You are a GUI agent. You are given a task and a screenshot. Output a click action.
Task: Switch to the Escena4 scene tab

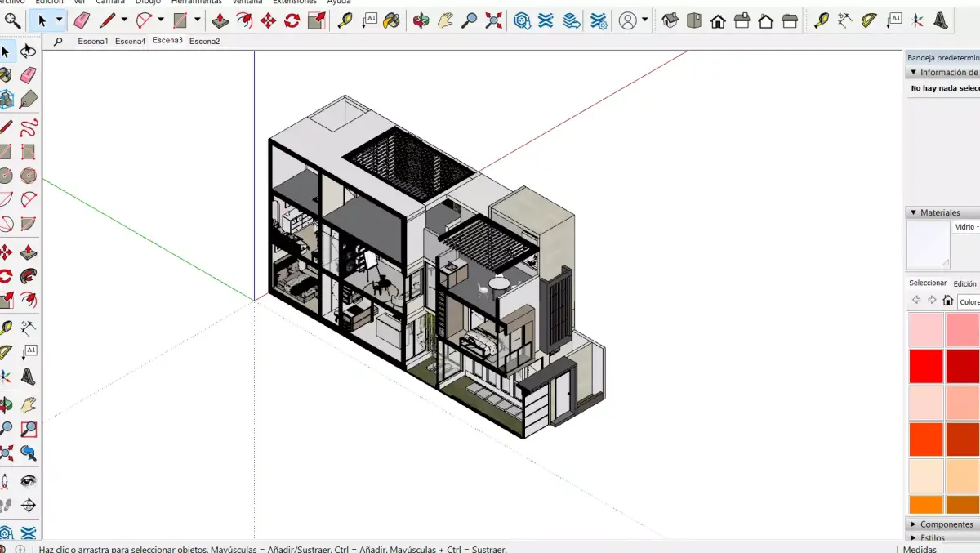(x=131, y=41)
